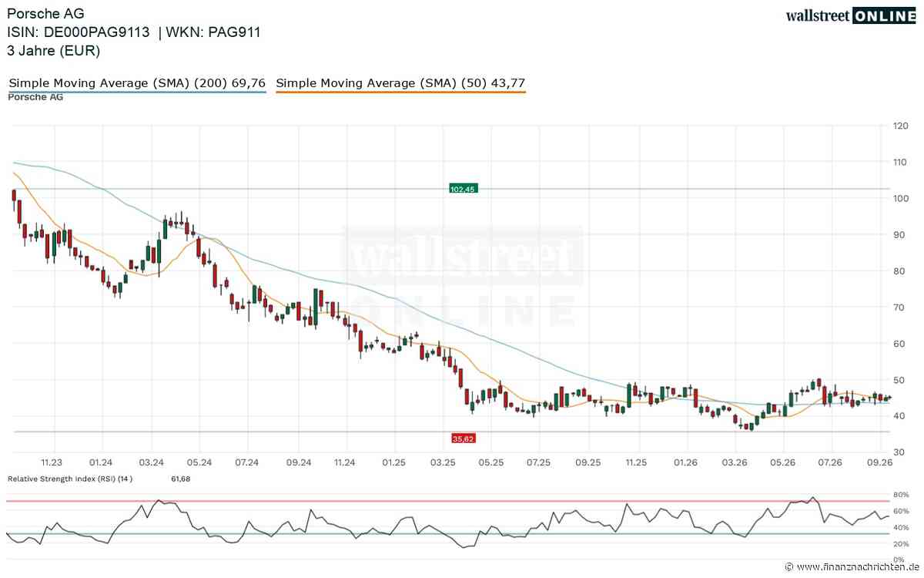Click the wallstreet ONLINE logo
The height and width of the screenshot is (578, 924).
pos(851,15)
